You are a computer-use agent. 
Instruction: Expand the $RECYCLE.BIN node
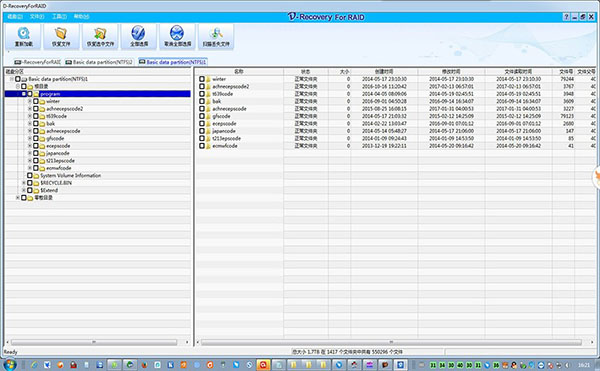point(24,183)
